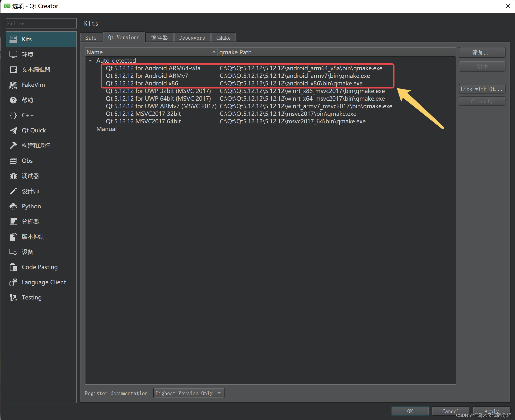Open the FakeVim settings icon
Image resolution: width=515 pixels, height=420 pixels.
click(x=13, y=85)
